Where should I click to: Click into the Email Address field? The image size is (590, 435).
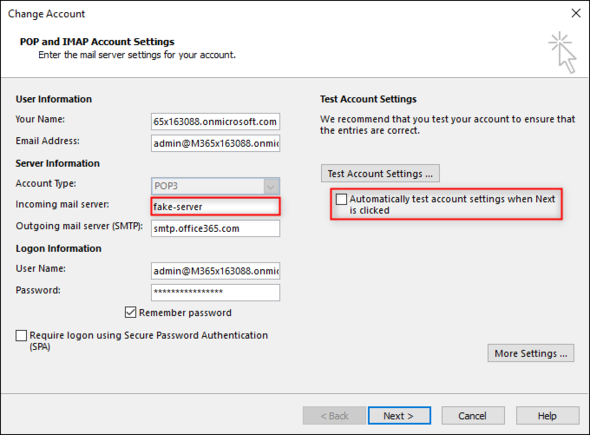click(x=215, y=143)
